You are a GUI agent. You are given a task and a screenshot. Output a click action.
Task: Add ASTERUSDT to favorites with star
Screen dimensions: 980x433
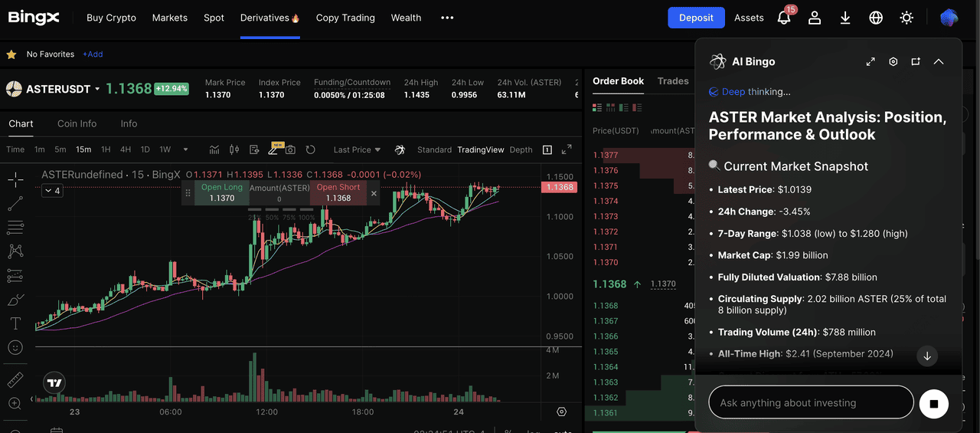click(11, 54)
